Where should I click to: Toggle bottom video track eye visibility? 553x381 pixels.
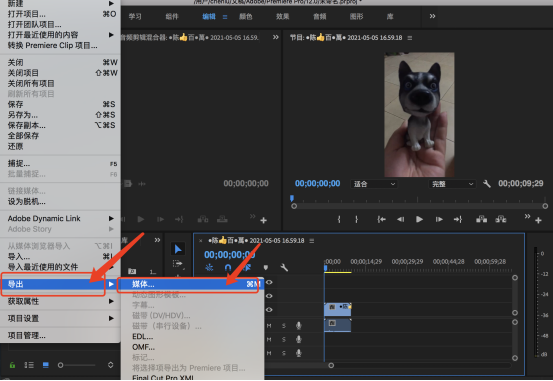pos(269,310)
